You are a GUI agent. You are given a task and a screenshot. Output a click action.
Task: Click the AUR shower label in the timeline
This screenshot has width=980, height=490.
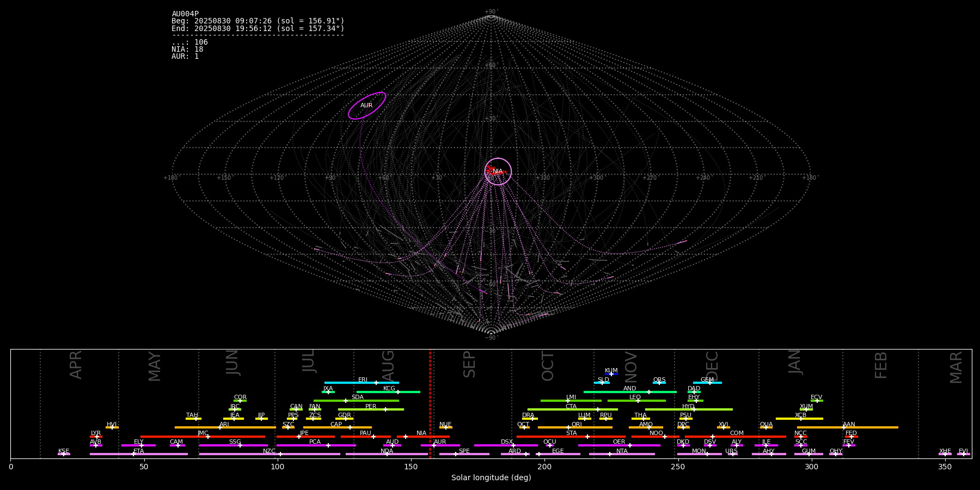coord(440,442)
